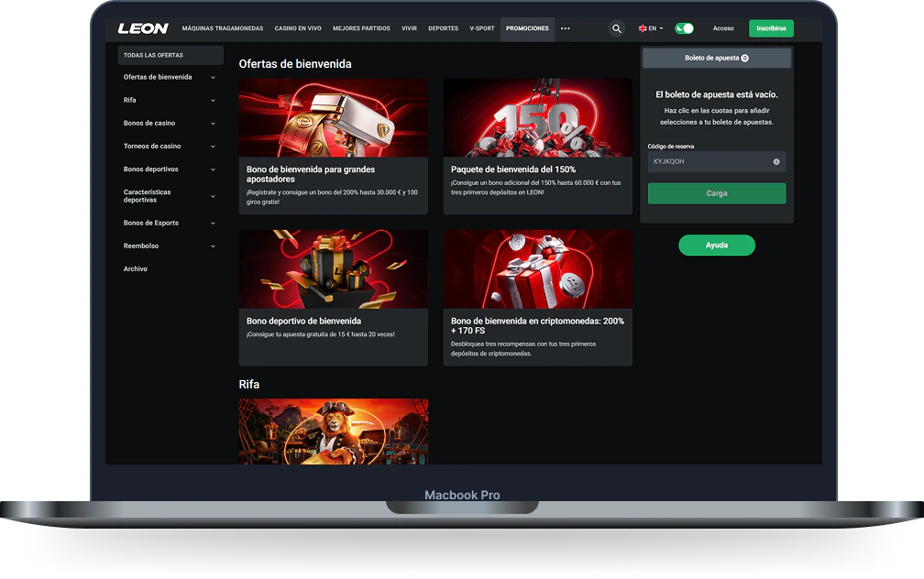
Task: Open the search magnifier icon
Action: [616, 28]
